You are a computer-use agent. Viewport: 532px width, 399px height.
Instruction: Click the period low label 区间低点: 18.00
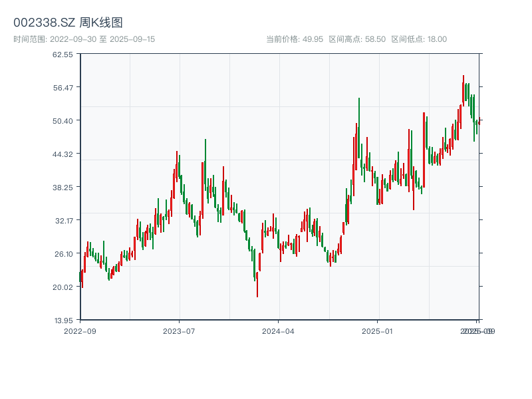pyautogui.click(x=419, y=39)
